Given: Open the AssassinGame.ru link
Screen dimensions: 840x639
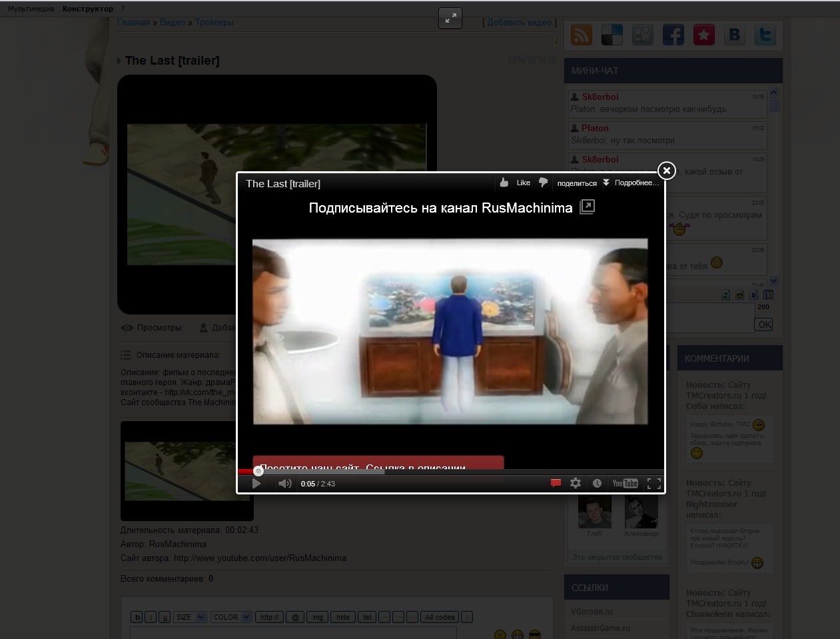Looking at the screenshot, I should point(600,628).
